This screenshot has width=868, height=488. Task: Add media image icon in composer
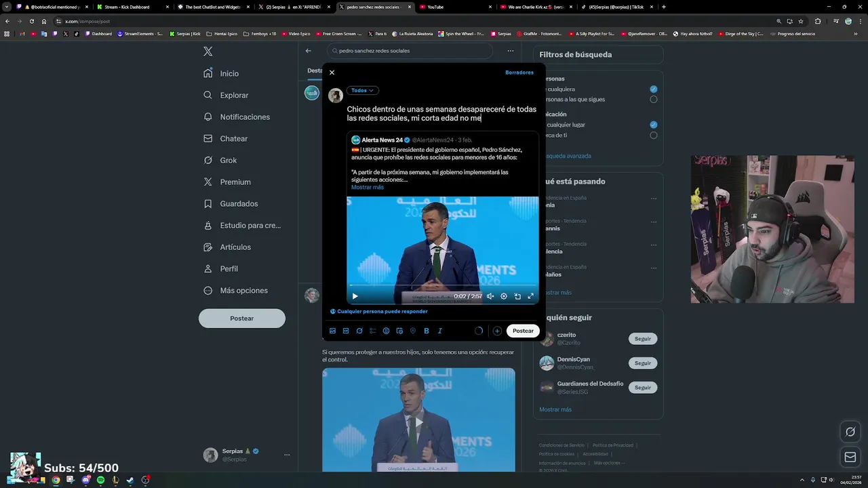(x=332, y=331)
